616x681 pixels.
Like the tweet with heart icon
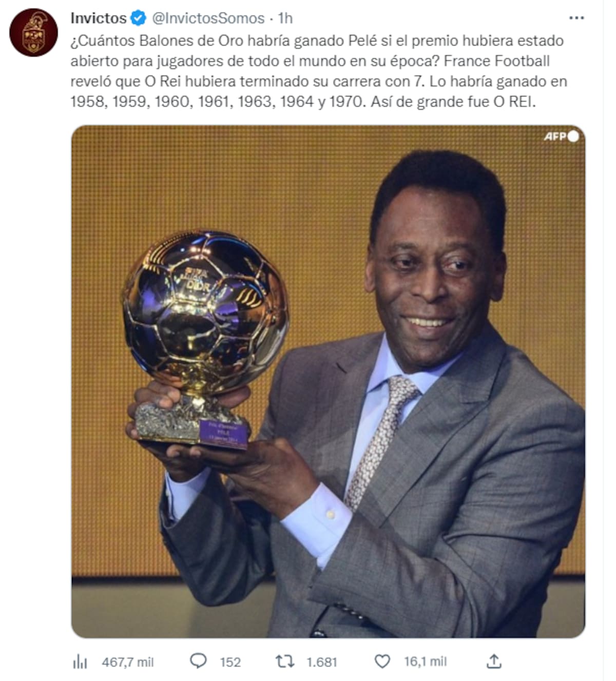(x=382, y=661)
